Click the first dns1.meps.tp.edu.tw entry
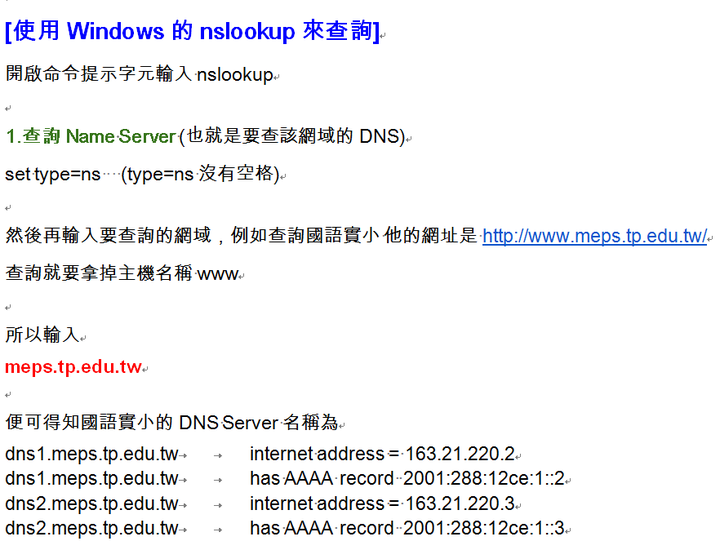 click(x=91, y=454)
